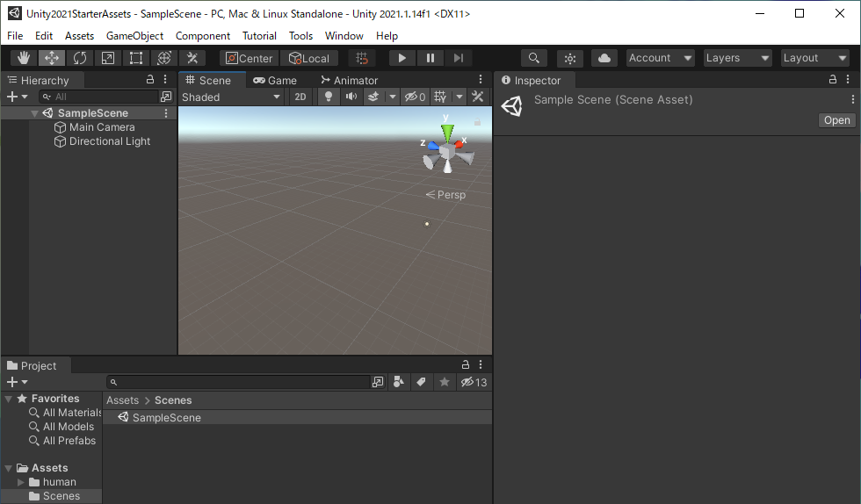Click the Play button
The image size is (861, 504).
(402, 58)
